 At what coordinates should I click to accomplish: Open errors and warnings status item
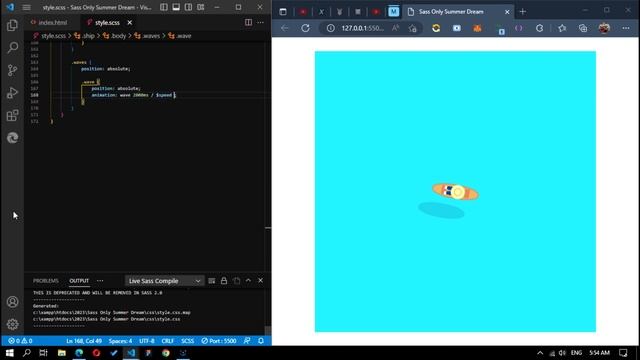[20, 341]
